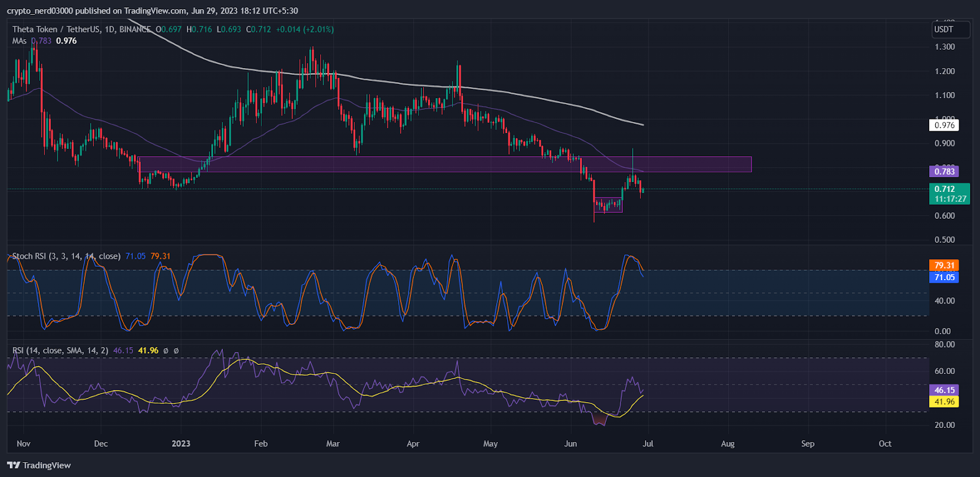
Task: Click the 0.500 price scale value
Action: 944,240
